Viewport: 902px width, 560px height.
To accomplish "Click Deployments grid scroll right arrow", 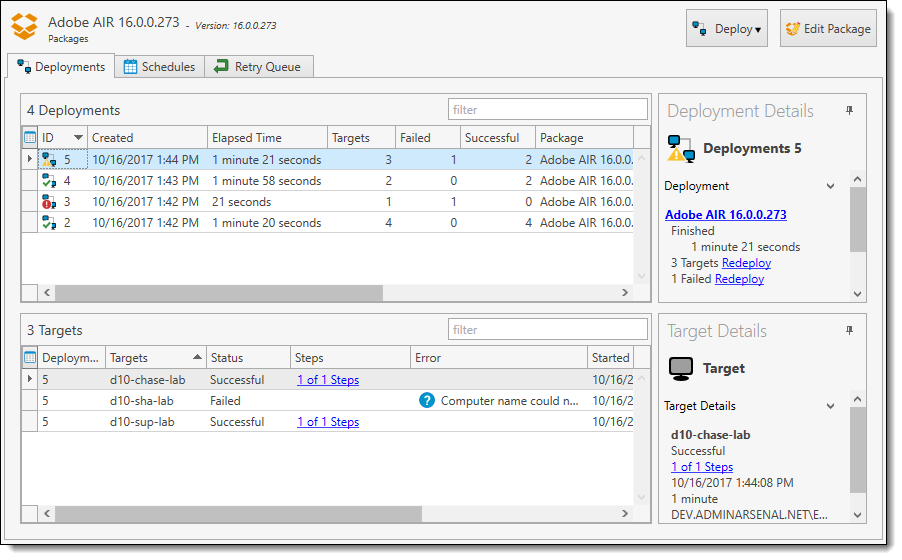I will click(625, 292).
